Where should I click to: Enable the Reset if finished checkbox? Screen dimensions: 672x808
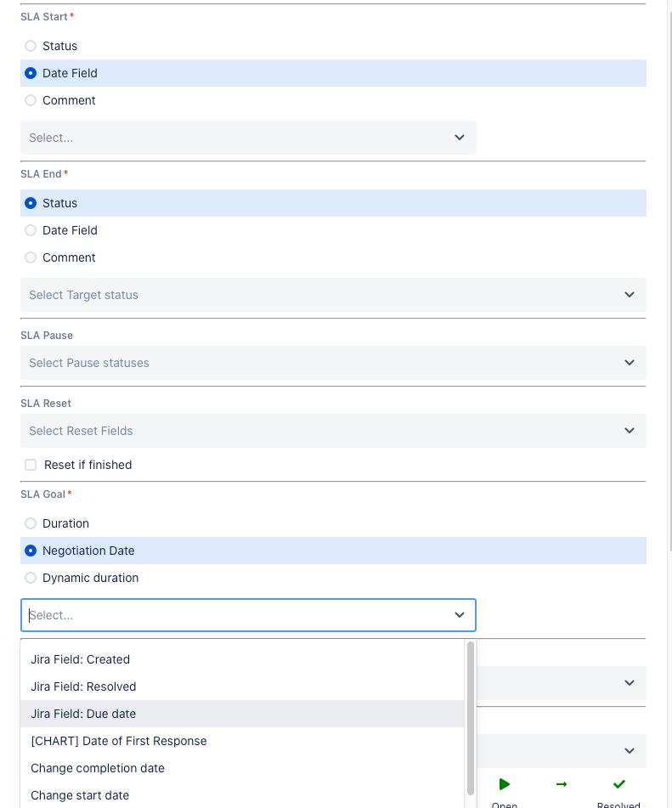[x=31, y=465]
